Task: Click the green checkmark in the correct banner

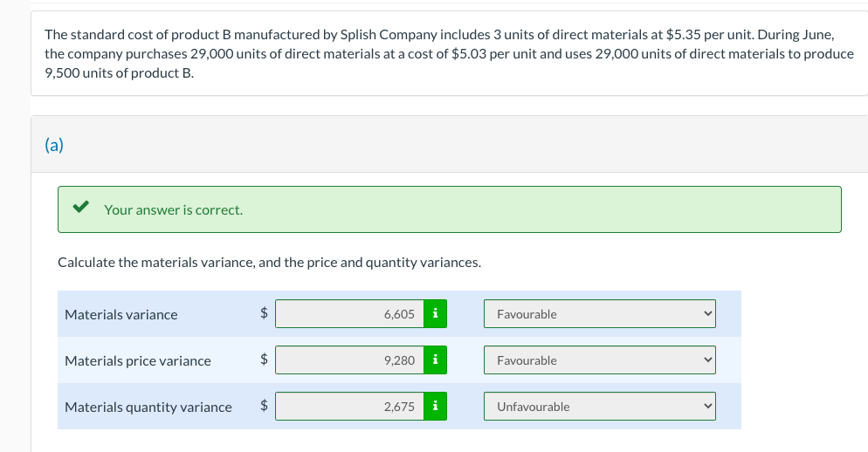Action: tap(80, 209)
